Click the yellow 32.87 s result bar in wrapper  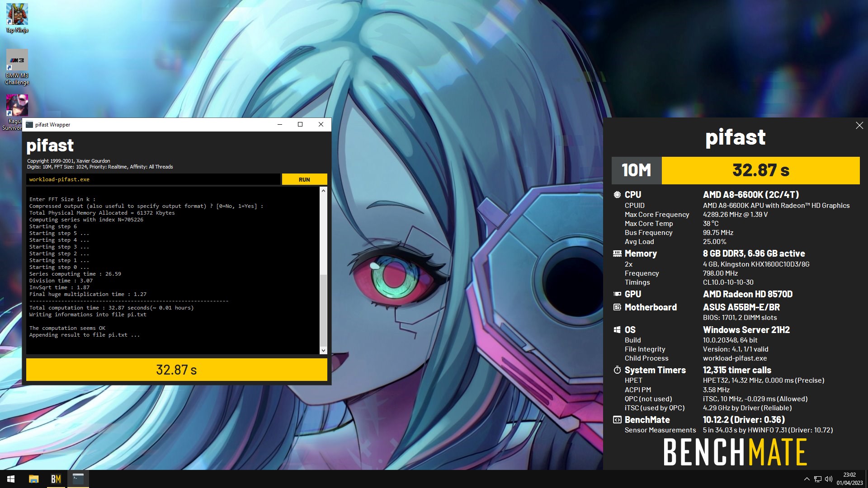[176, 370]
